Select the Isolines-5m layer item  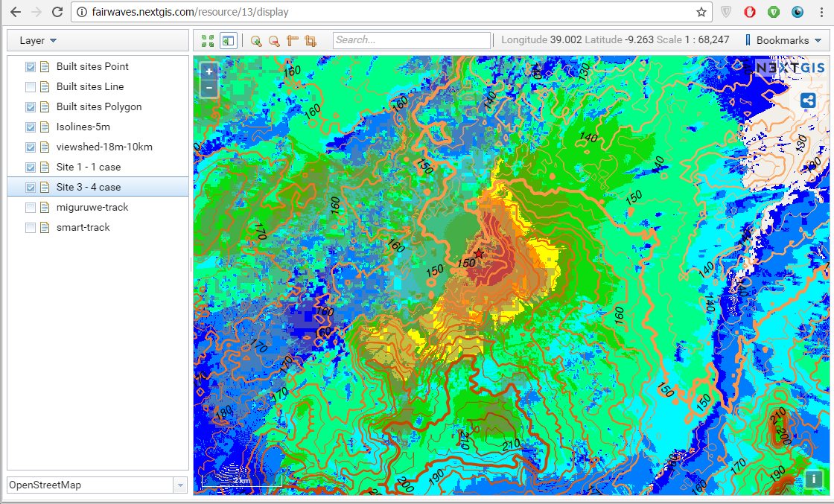click(x=83, y=127)
